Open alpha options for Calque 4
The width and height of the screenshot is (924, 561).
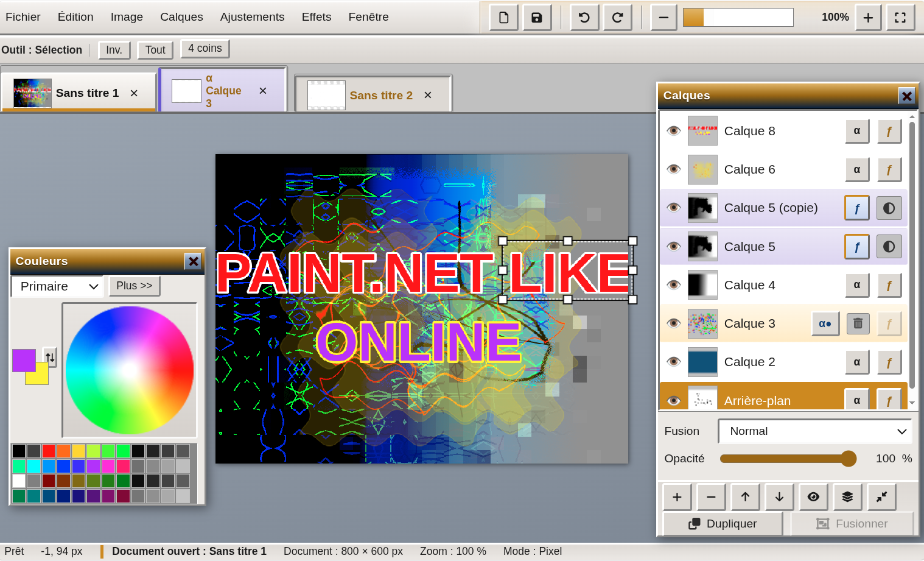point(857,285)
